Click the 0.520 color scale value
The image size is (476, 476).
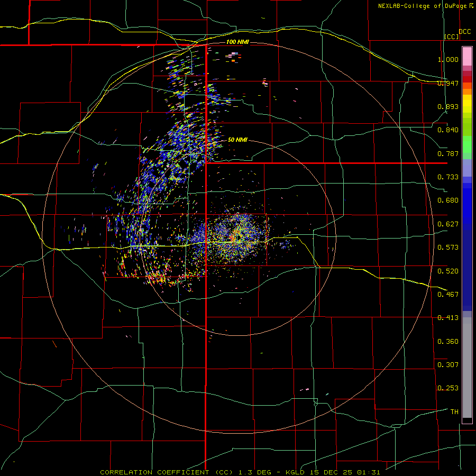(448, 271)
